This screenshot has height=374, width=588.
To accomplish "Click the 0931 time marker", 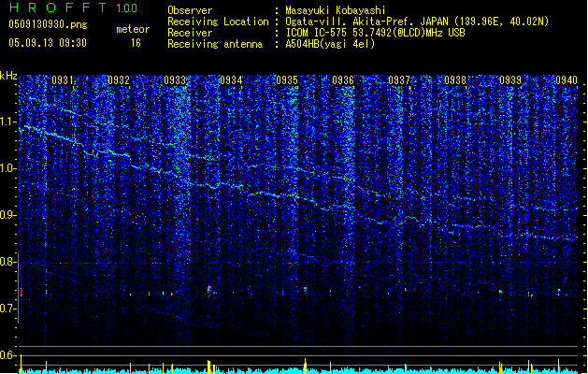I will [63, 80].
